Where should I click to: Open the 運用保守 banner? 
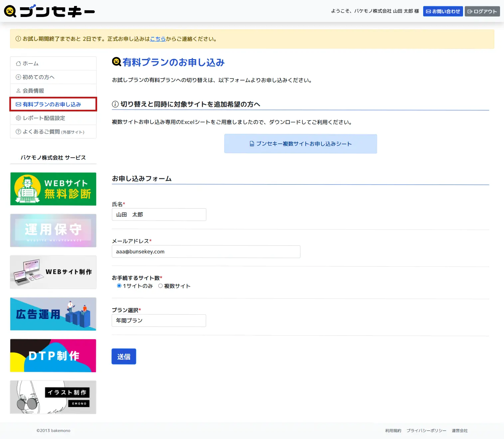(x=53, y=230)
